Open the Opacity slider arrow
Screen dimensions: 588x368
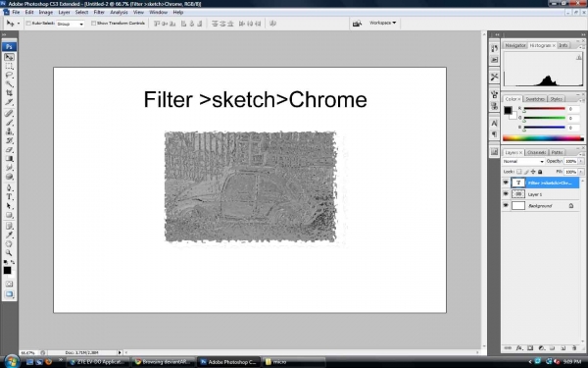[x=581, y=161]
